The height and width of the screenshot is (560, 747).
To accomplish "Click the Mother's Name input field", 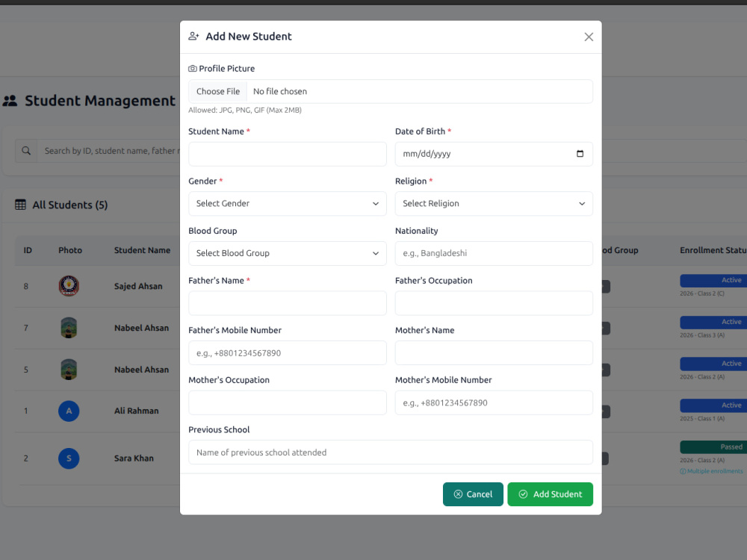I will click(x=494, y=353).
